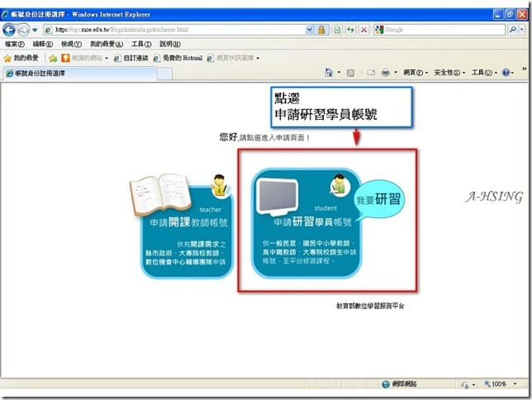Open the 建議的網站 suggested sites link
Viewport: 532px width, 400px height.
pyautogui.click(x=85, y=59)
